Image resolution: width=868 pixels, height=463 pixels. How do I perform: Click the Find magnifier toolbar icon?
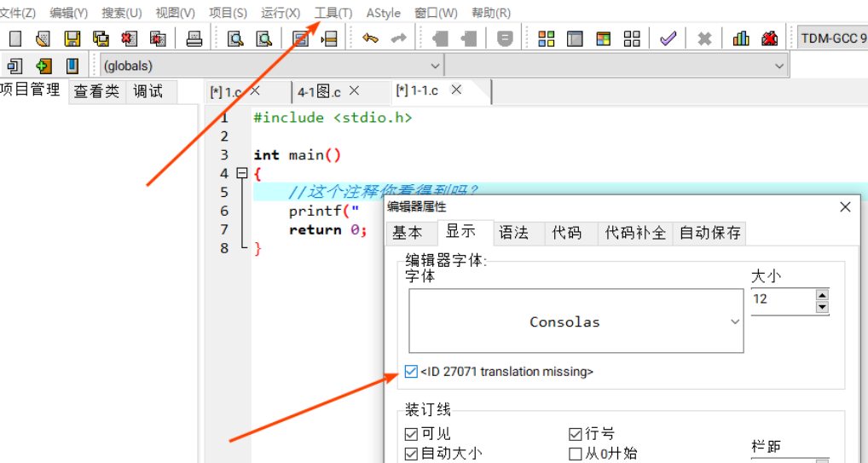[236, 38]
